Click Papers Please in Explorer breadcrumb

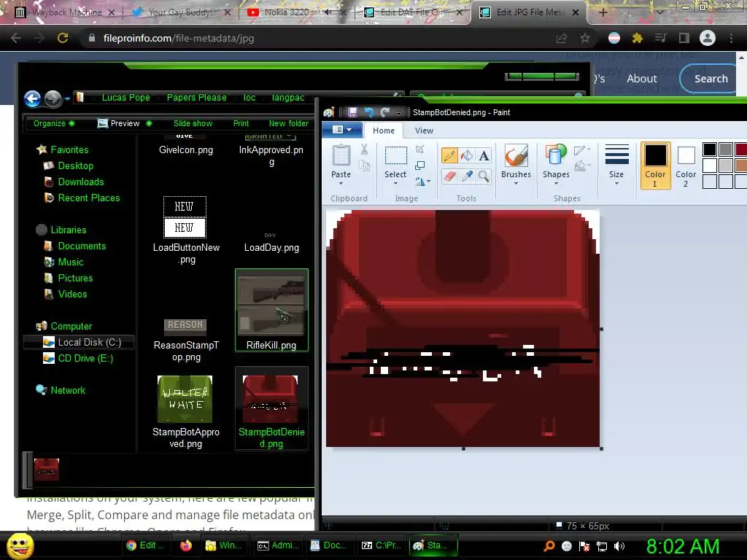click(196, 98)
